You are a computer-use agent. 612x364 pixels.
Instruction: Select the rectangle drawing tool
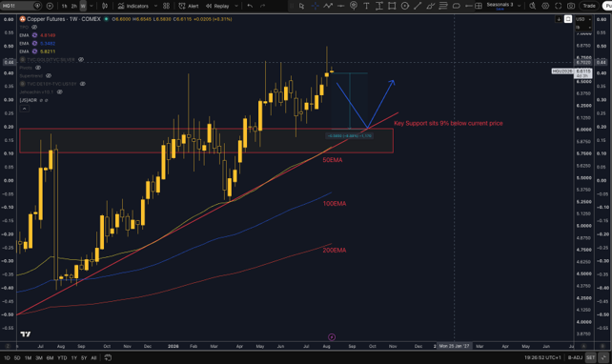[x=392, y=6]
